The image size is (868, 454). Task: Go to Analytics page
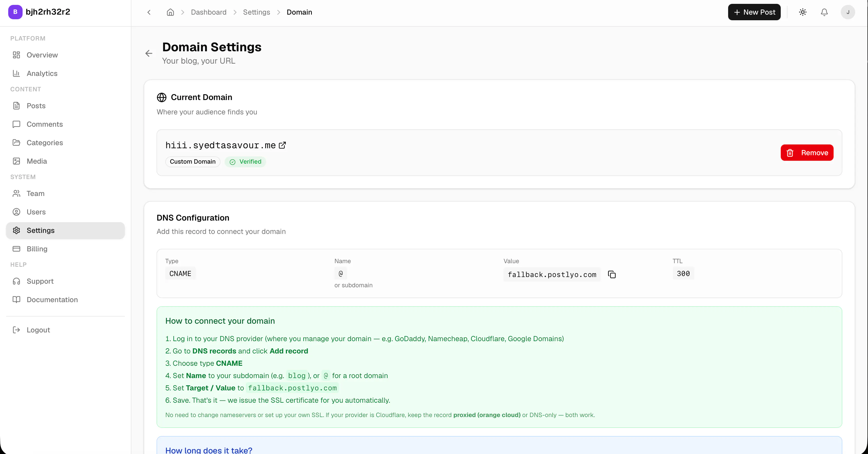point(65,73)
